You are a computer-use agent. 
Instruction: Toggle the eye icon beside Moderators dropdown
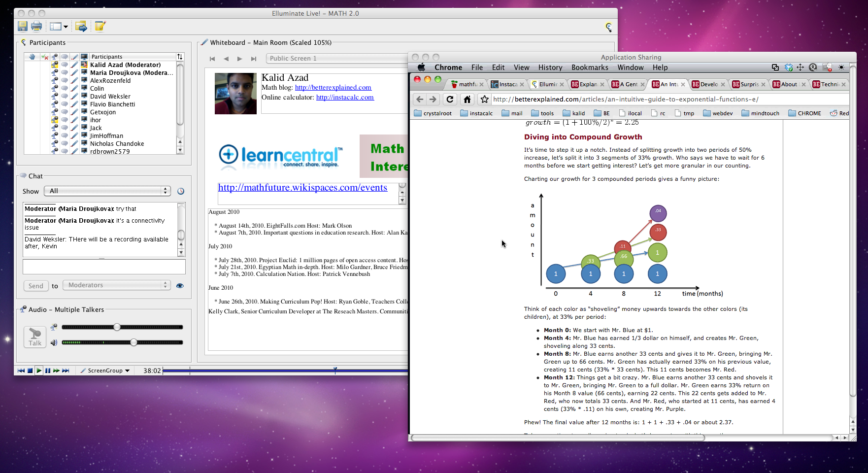click(180, 286)
